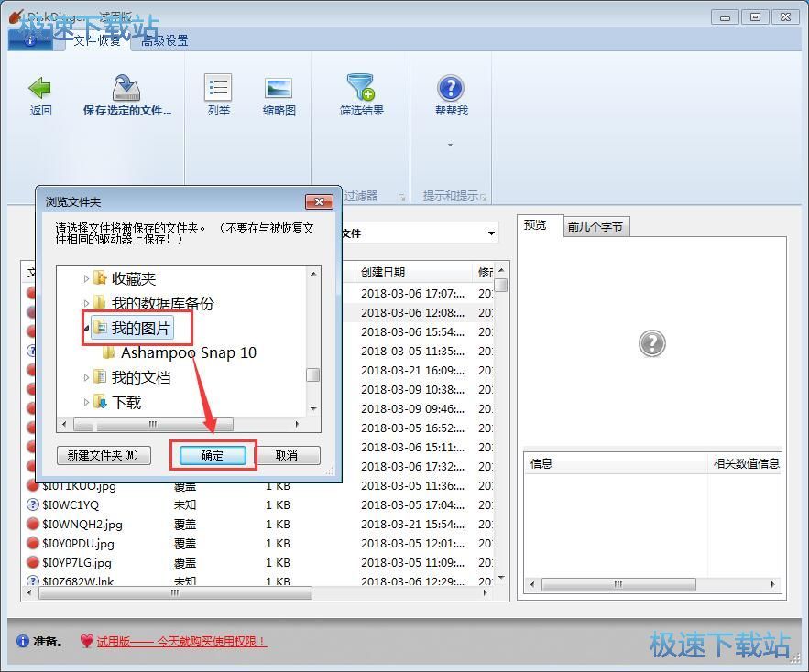Switch to the Thumbnail view icon

coord(279,88)
